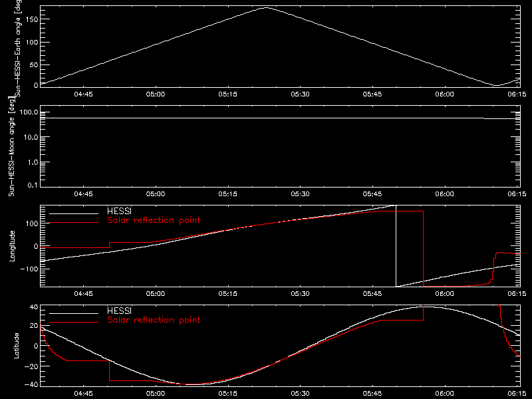Image resolution: width=532 pixels, height=399 pixels.
Task: Click the 50 tick on Earth angle axis
Action: point(34,65)
